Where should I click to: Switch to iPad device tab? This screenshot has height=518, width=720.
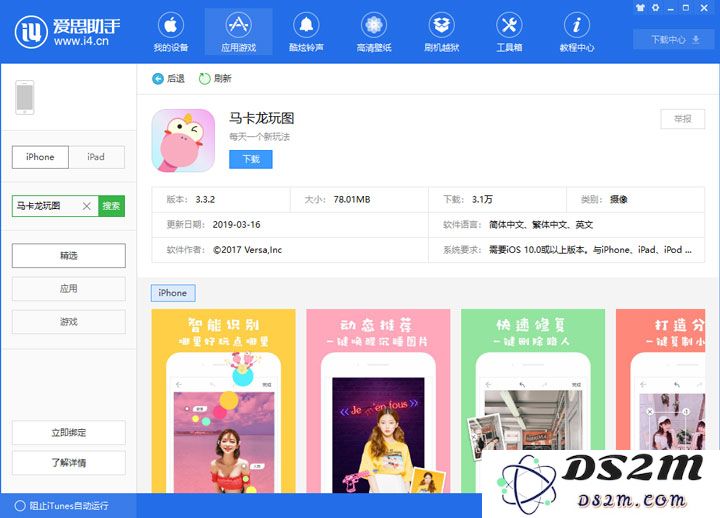click(x=96, y=157)
